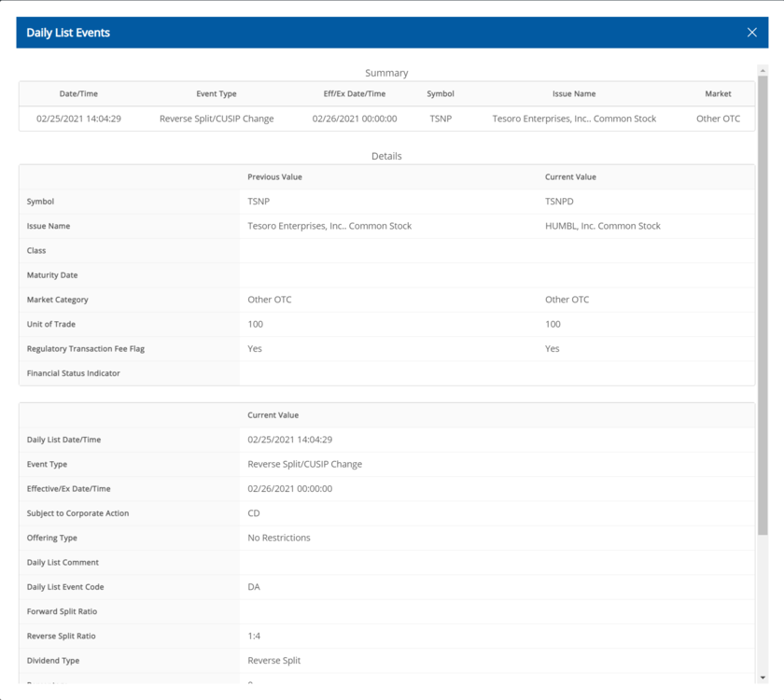Screen dimensions: 784x700
Task: Click the Previous Value column header
Action: 274,177
